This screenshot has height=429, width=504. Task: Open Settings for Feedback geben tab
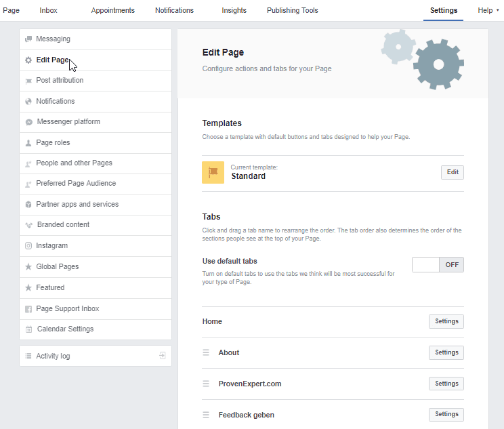coord(446,414)
